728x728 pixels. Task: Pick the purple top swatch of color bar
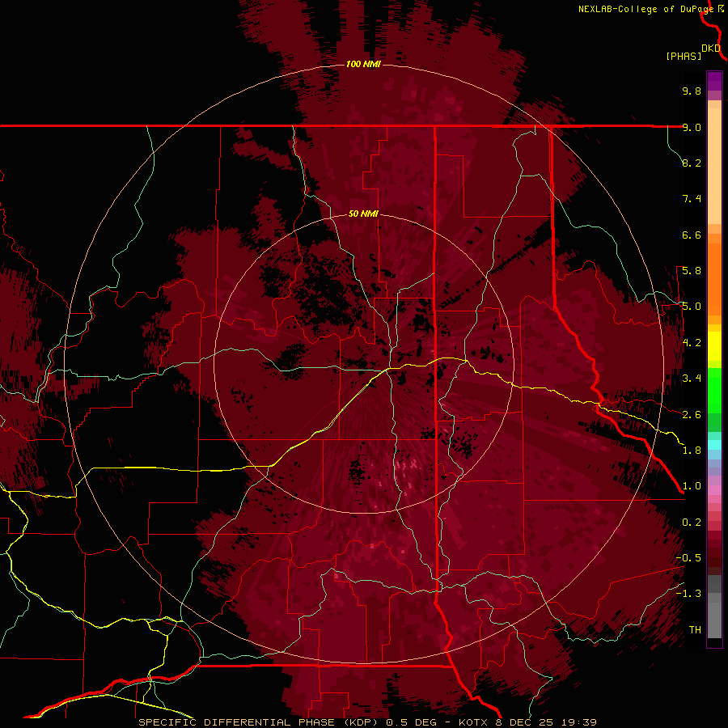point(714,81)
